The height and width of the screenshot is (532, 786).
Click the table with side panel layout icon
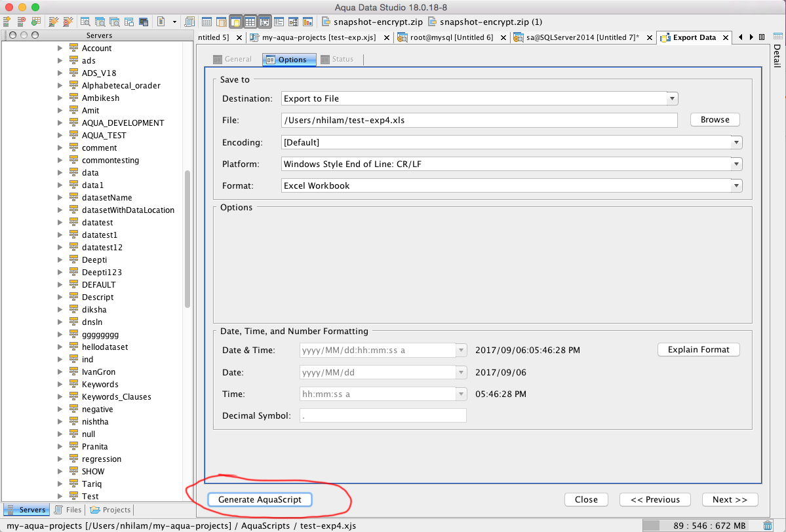221,22
